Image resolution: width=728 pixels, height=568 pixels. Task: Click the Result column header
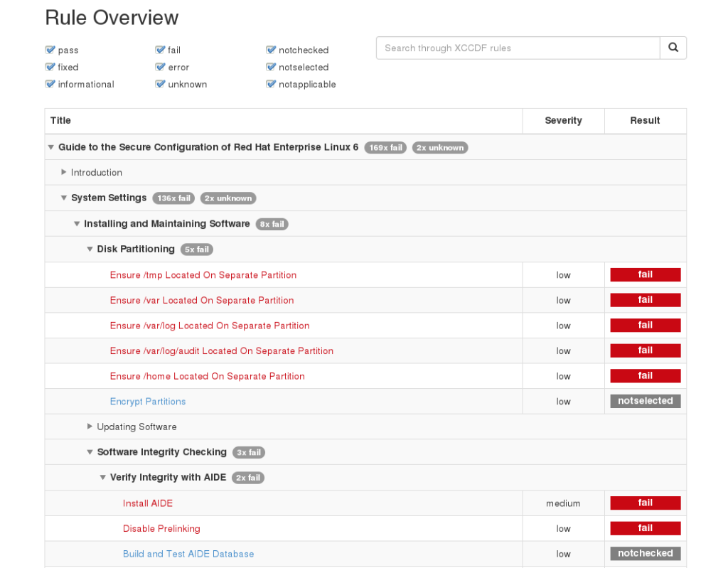tap(645, 120)
